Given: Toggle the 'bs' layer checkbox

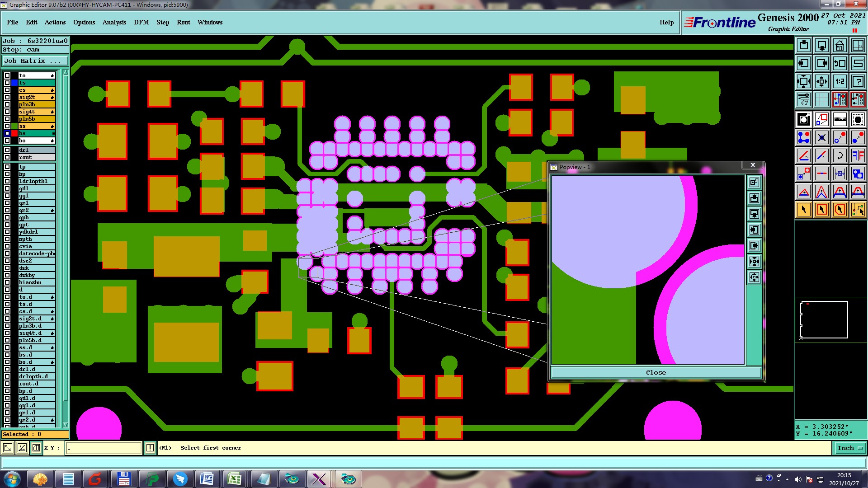Looking at the screenshot, I should (x=7, y=133).
